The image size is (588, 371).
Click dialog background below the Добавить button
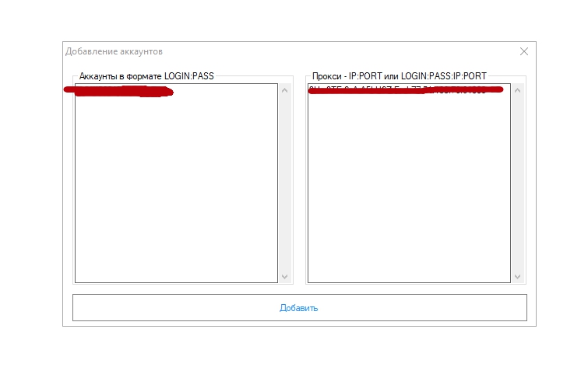[x=300, y=324]
